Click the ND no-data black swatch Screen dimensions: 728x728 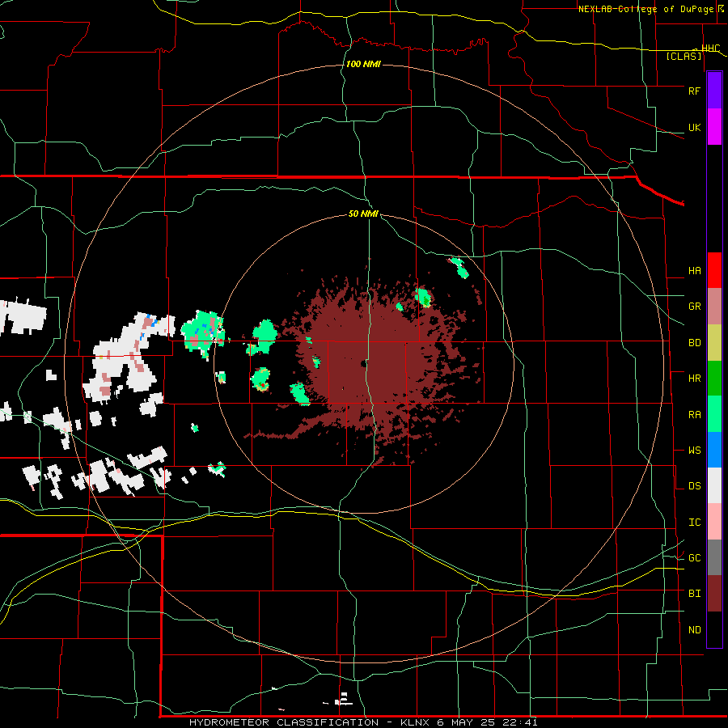point(714,629)
